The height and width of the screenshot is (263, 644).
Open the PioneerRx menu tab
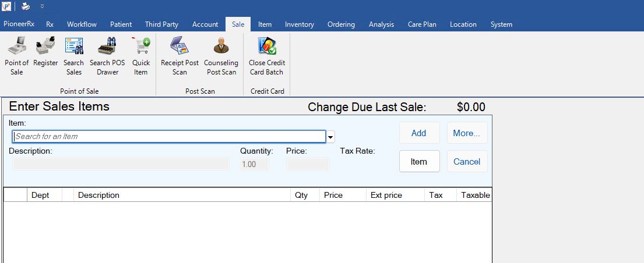19,24
